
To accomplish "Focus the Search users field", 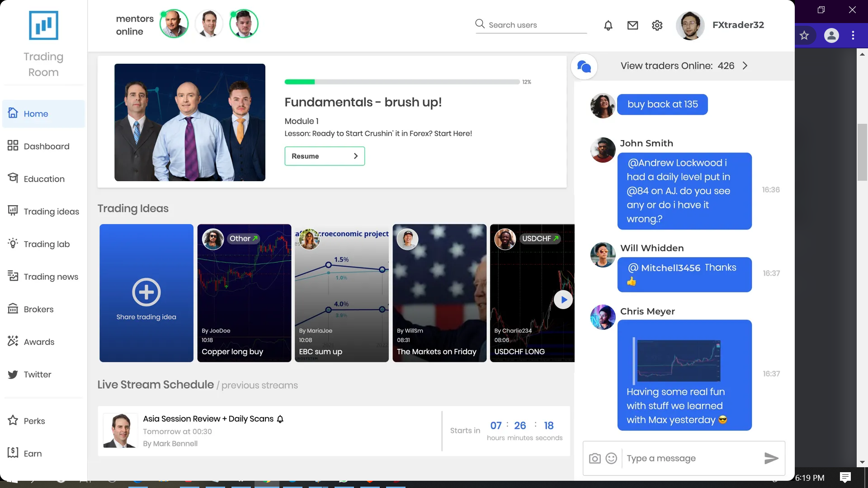I will [531, 25].
